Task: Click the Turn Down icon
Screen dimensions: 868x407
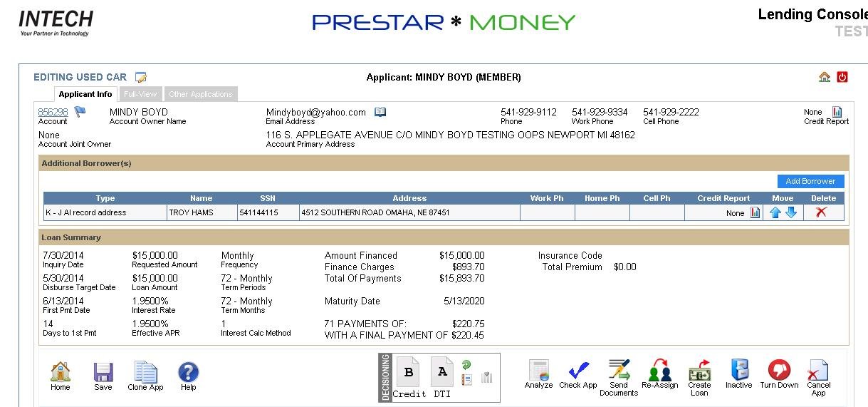Action: click(x=779, y=370)
